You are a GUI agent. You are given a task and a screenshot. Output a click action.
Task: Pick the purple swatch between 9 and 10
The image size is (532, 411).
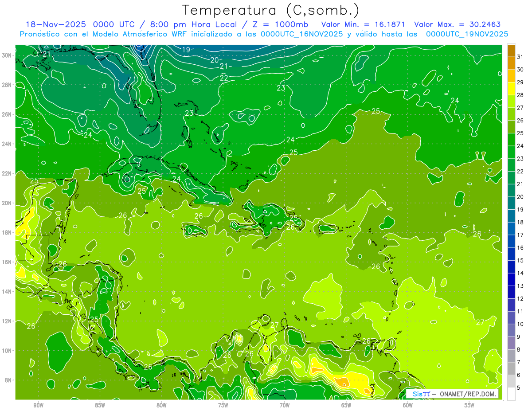(x=511, y=331)
